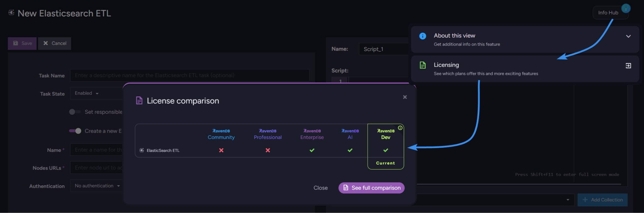
Task: Open the Task State Enabled dropdown
Action: 96,93
